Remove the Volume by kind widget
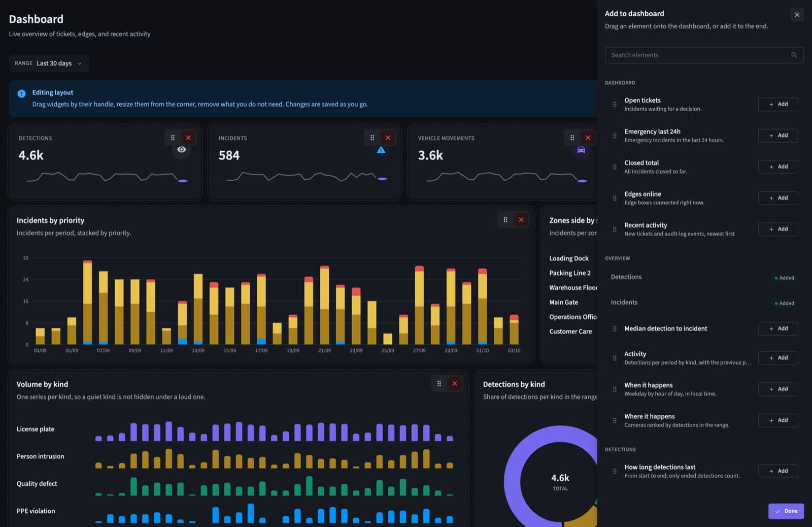Image resolution: width=812 pixels, height=527 pixels. (x=455, y=384)
